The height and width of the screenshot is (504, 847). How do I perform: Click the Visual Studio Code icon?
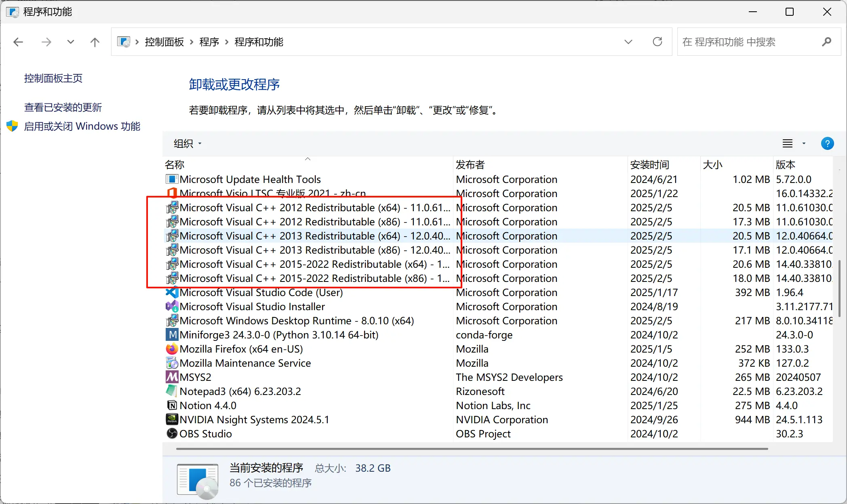click(x=172, y=292)
